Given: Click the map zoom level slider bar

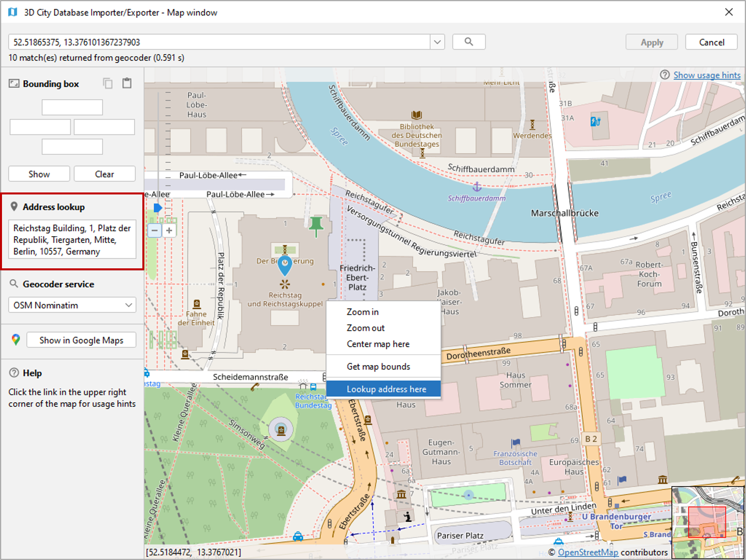Looking at the screenshot, I should [158, 154].
